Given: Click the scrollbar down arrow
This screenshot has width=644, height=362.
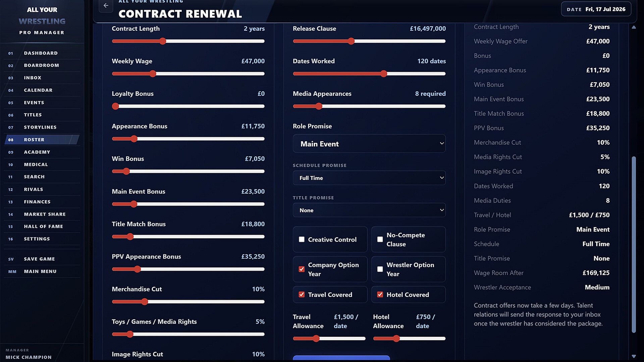Looking at the screenshot, I should tap(634, 356).
